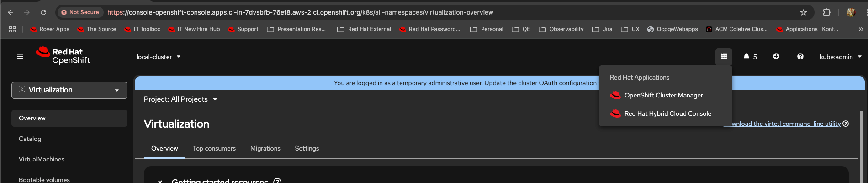Viewport: 868px width, 183px height.
Task: Reload the page in the browser
Action: click(43, 12)
